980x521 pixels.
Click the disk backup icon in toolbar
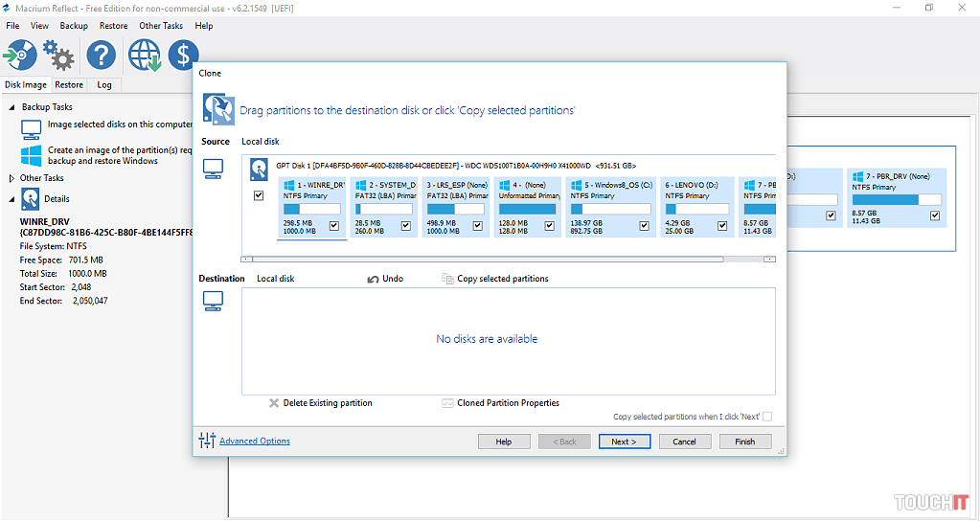click(x=20, y=55)
